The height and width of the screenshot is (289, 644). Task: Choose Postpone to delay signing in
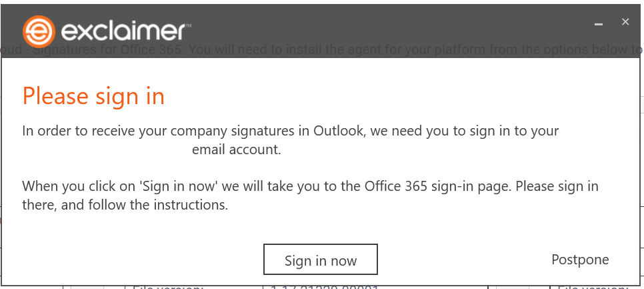click(580, 260)
